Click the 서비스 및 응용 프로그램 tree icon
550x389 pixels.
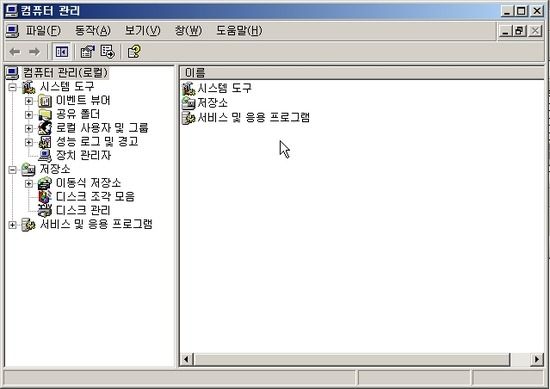[x=28, y=224]
